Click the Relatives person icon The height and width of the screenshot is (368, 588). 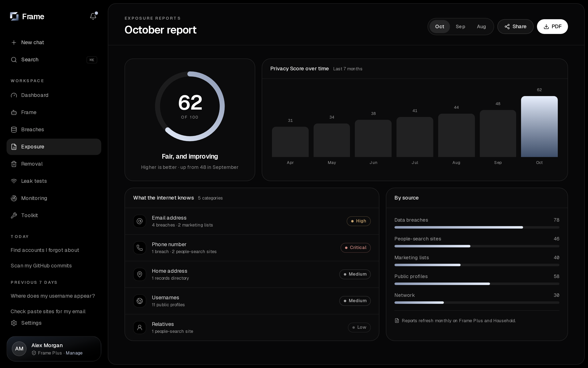click(140, 327)
